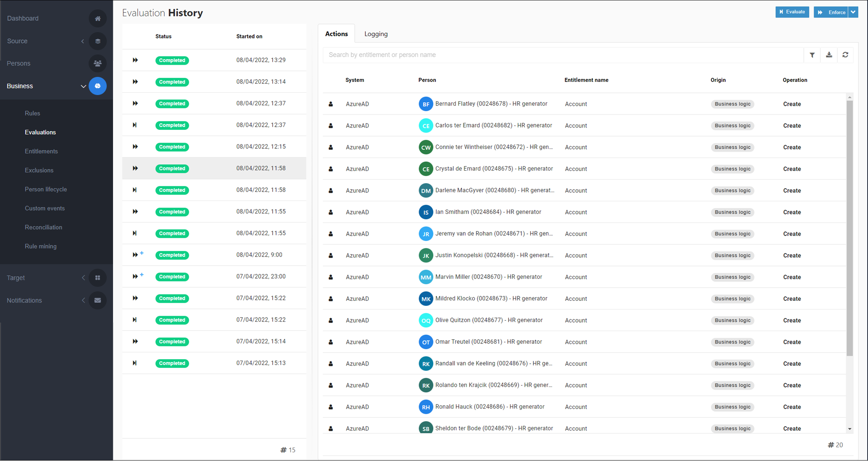
Task: Open Reconciliation in sidebar
Action: pyautogui.click(x=43, y=228)
